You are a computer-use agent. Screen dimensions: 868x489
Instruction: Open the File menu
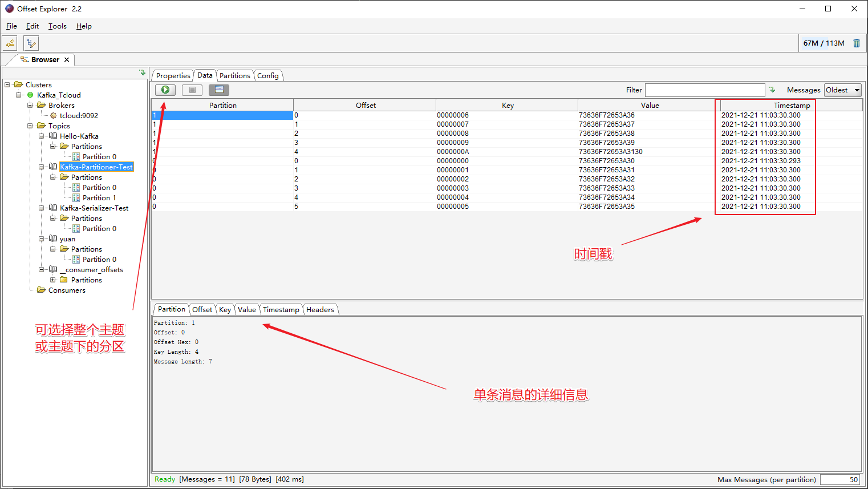(11, 26)
